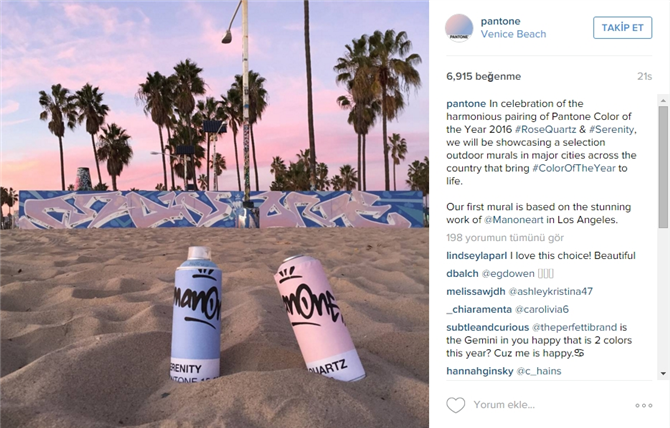
Task: Open the @theperfettibrand mention
Action: tap(574, 328)
